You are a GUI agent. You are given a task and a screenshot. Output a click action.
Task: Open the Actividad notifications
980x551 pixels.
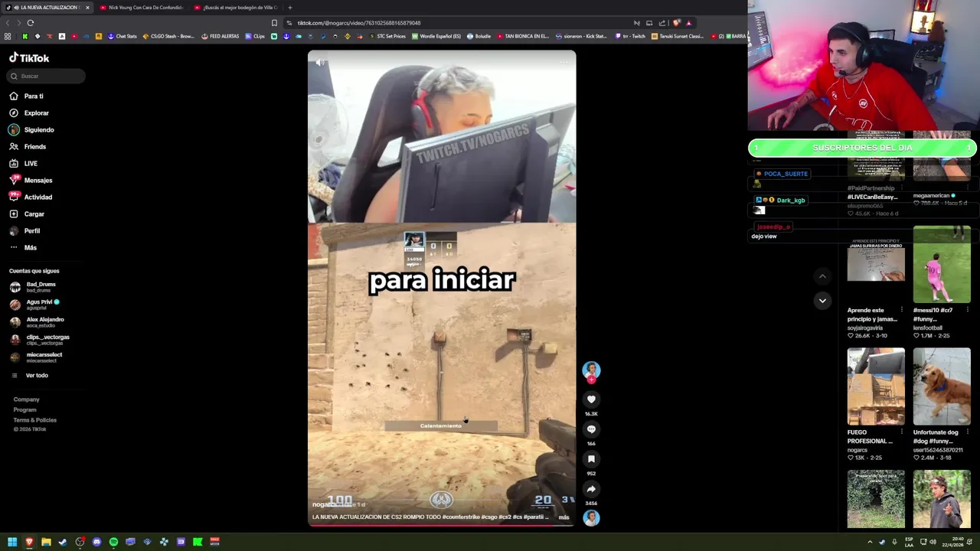point(31,197)
